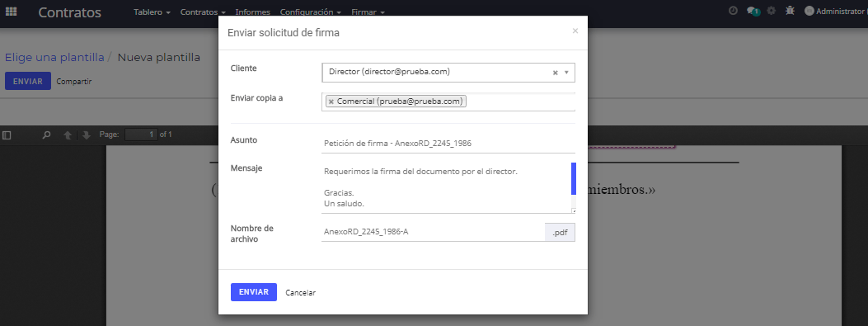Image resolution: width=868 pixels, height=326 pixels.
Task: Click the Nueva plantilla breadcrumb text
Action: tap(159, 57)
